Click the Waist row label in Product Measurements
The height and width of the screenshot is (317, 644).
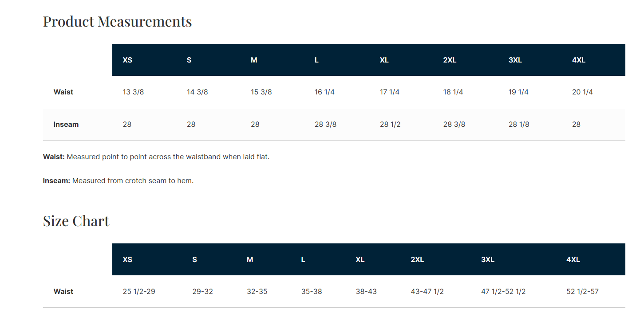coord(63,92)
